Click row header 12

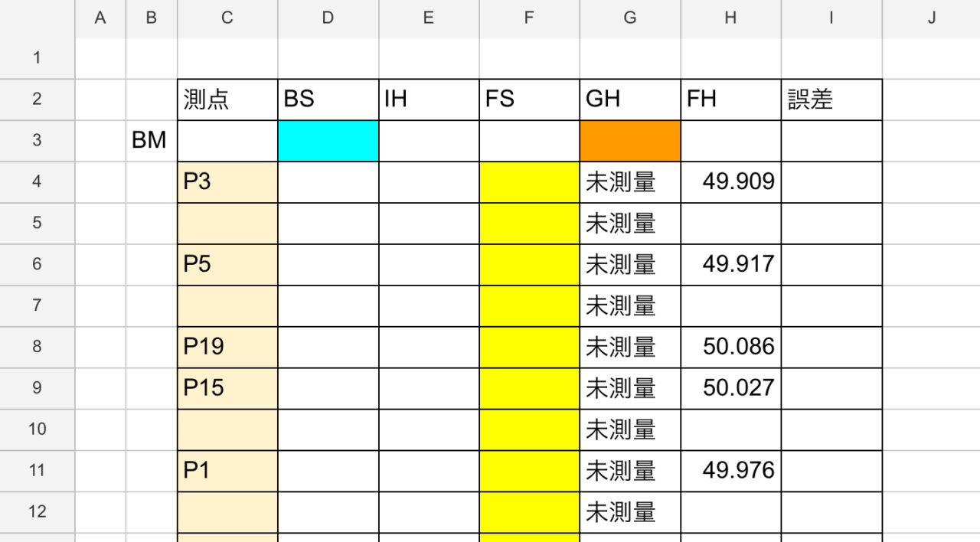point(38,511)
